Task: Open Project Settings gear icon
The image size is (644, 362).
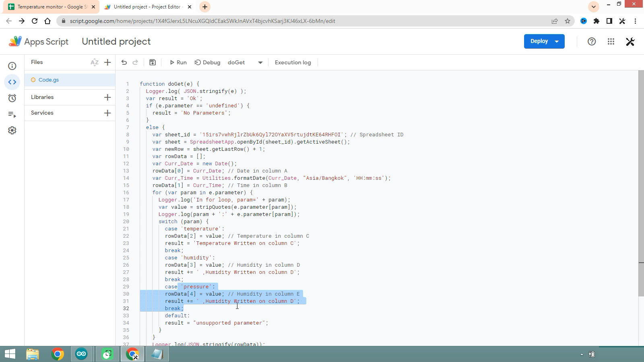Action: (x=12, y=130)
